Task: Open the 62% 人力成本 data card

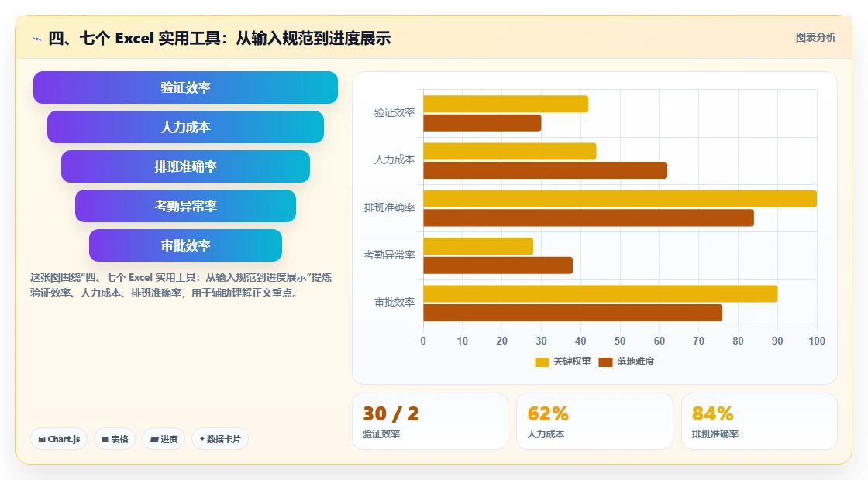Action: click(x=594, y=421)
